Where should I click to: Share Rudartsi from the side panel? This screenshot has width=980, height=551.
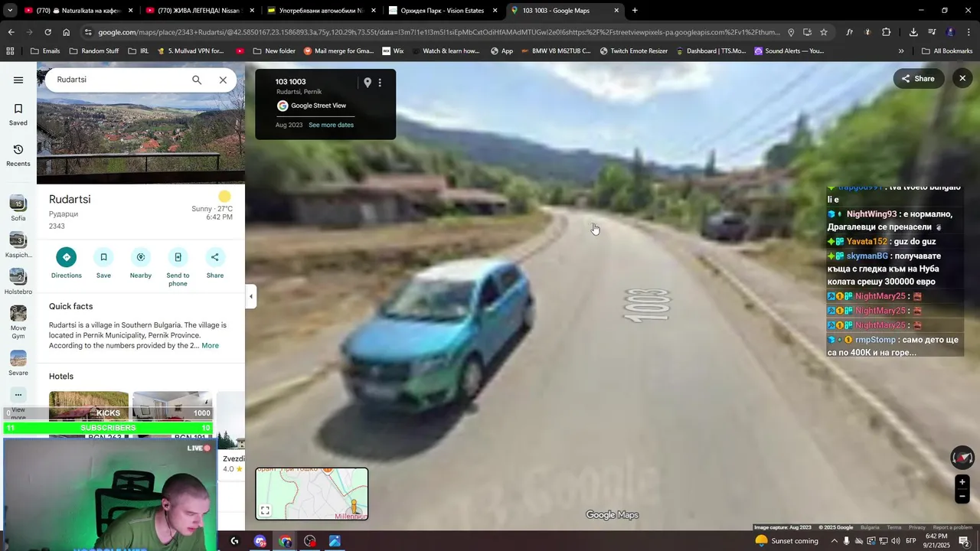(215, 257)
